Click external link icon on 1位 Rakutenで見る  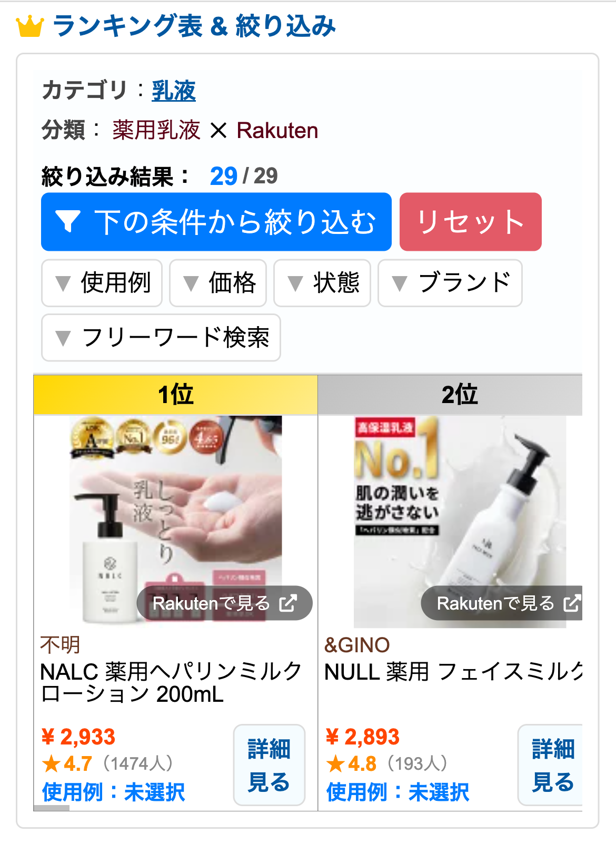tap(288, 603)
